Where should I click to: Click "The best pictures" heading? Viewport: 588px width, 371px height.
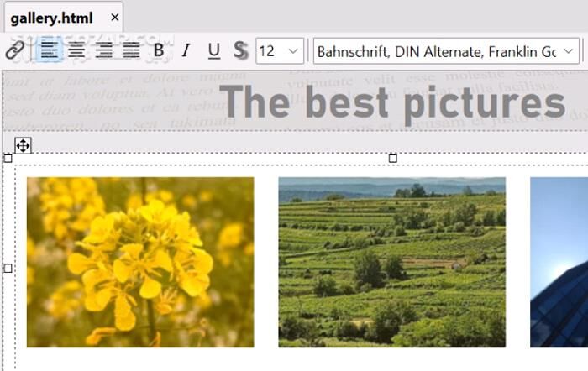pos(391,102)
